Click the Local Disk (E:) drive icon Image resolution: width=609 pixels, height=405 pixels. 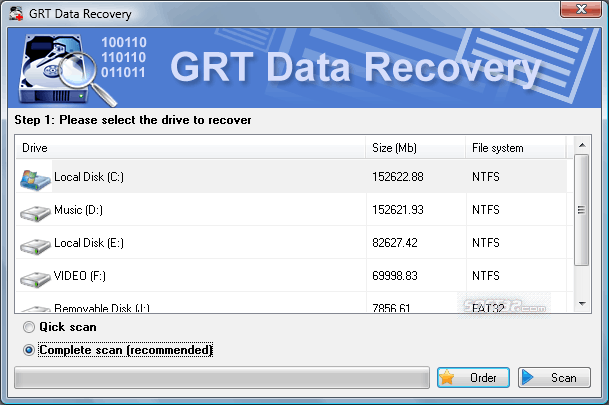click(x=35, y=246)
